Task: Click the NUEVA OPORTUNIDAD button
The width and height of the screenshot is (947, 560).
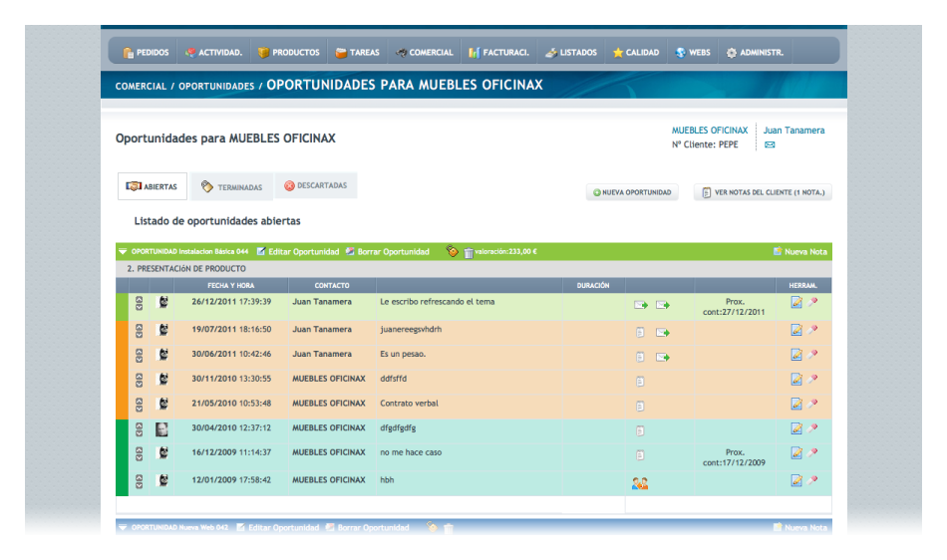Action: [632, 192]
